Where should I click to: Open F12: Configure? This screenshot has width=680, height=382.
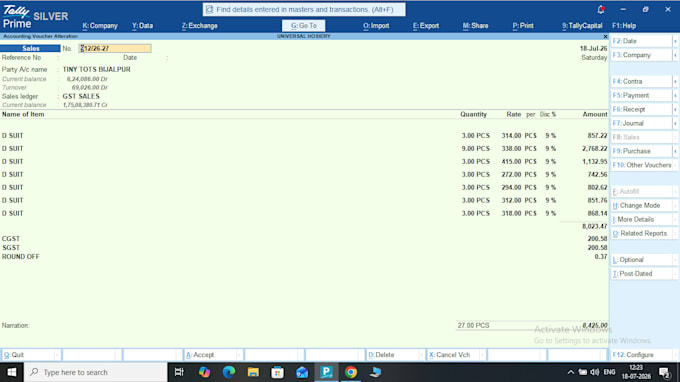[641, 355]
